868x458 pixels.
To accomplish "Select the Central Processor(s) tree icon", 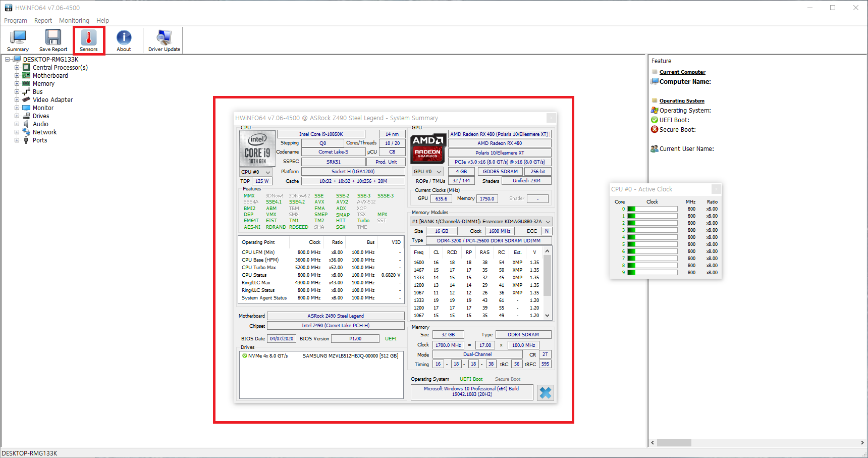I will click(x=26, y=67).
